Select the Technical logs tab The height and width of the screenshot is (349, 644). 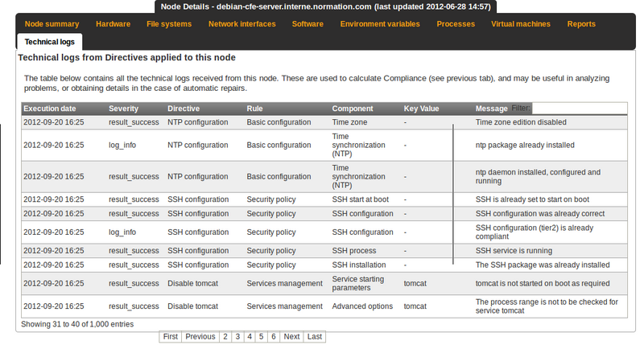pos(50,42)
